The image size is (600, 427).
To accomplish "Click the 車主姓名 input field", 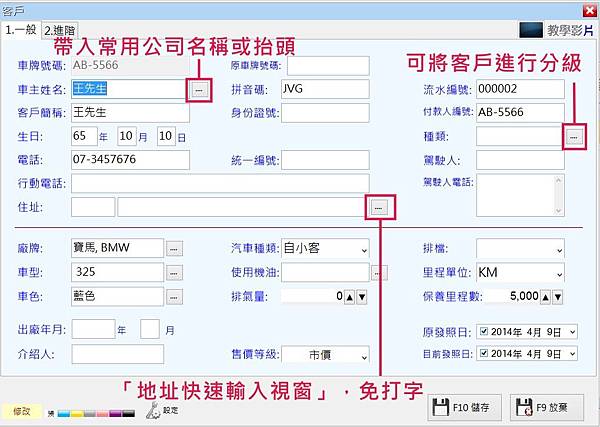I will click(129, 89).
